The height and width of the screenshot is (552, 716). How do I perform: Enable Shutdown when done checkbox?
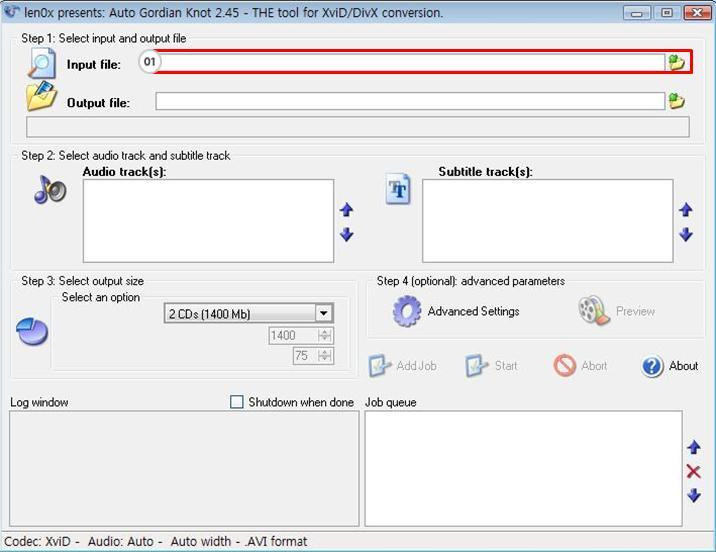pyautogui.click(x=237, y=402)
